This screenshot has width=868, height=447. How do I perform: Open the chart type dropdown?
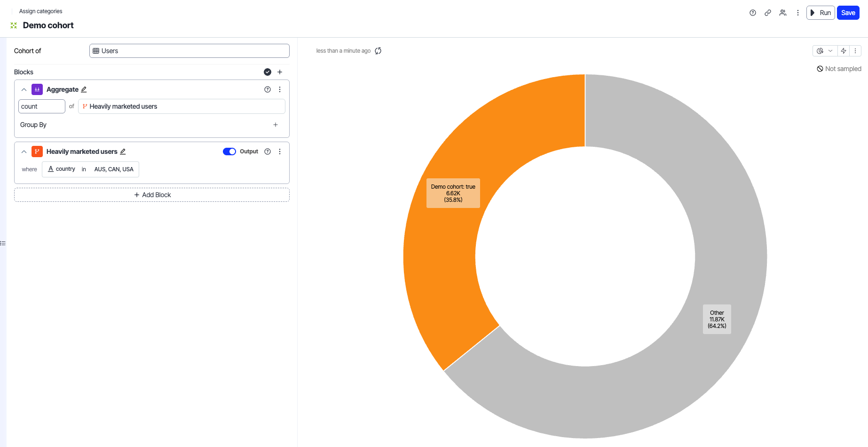point(825,51)
